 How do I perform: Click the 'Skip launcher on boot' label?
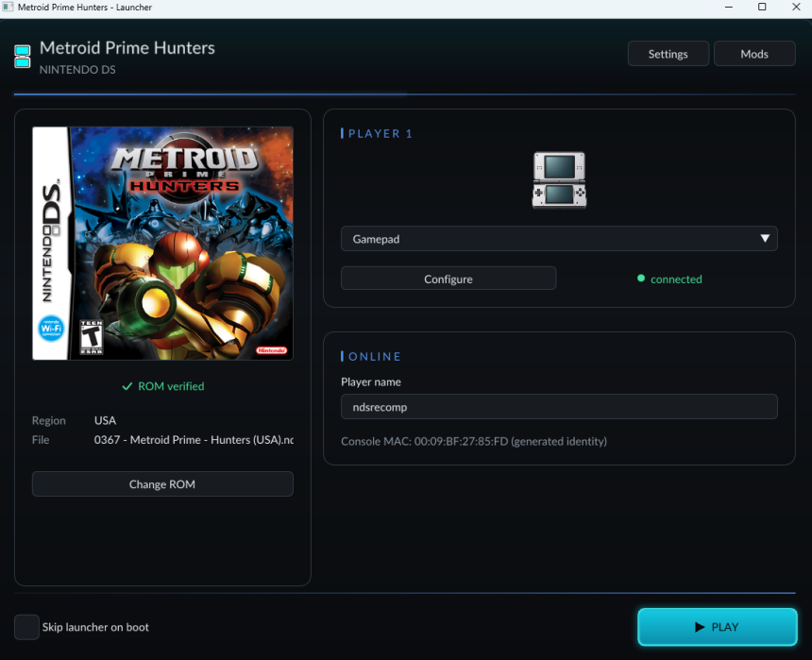[x=95, y=627]
